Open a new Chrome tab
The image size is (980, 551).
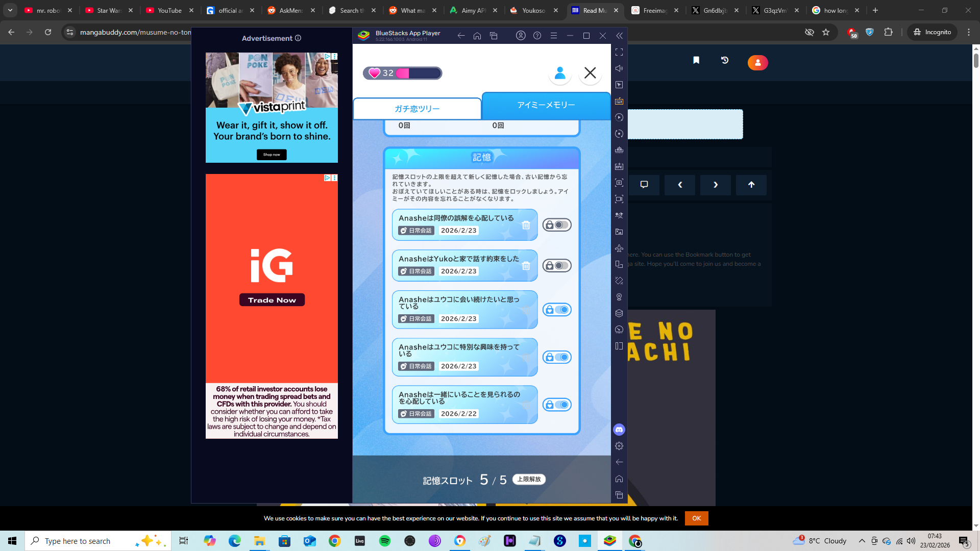(x=875, y=10)
